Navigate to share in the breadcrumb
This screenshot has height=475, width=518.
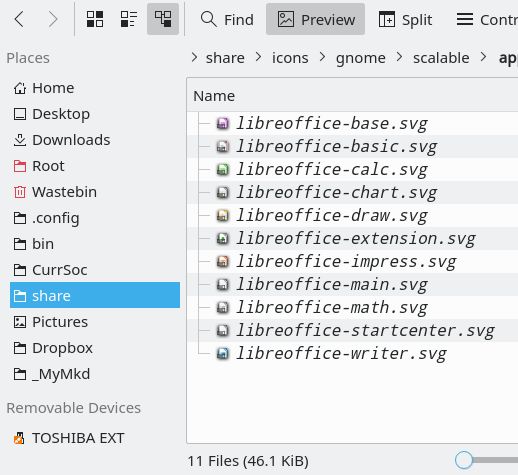pos(225,58)
